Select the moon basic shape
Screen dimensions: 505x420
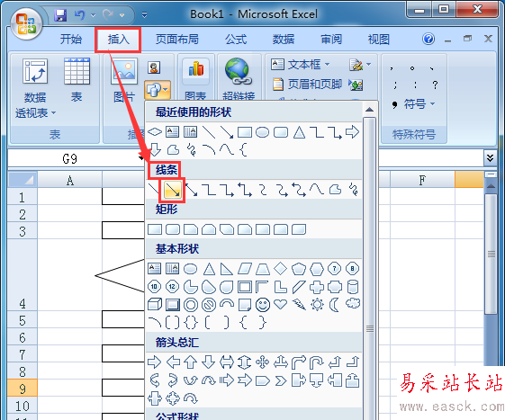334,305
